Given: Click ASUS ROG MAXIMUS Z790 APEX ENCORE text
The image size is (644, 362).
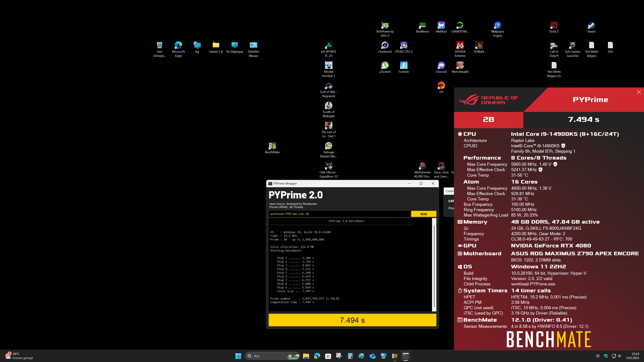Looking at the screenshot, I should (575, 254).
